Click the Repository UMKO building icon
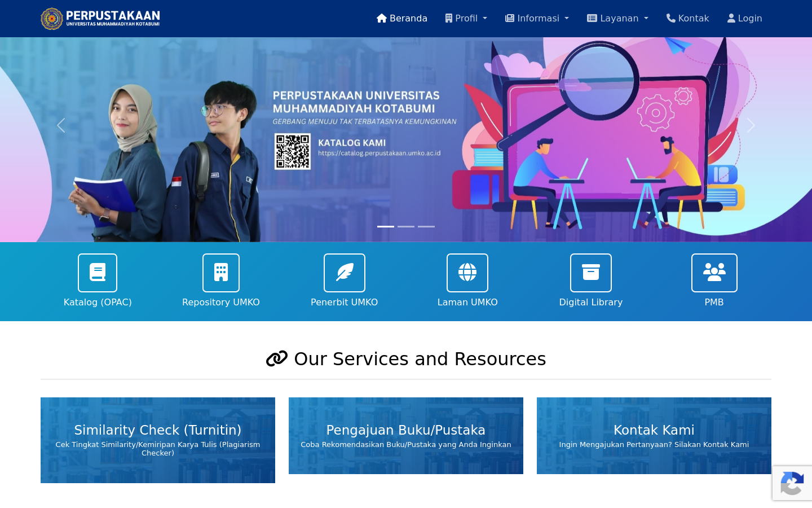 tap(221, 273)
